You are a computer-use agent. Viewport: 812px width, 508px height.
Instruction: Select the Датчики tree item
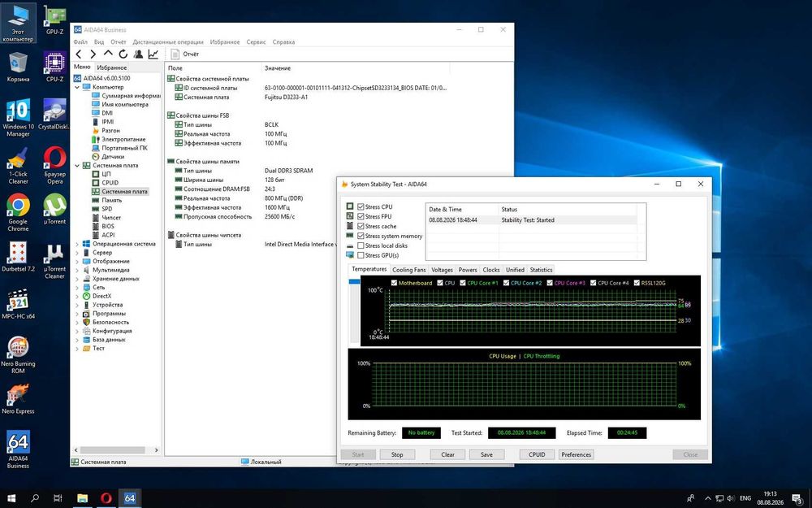click(113, 157)
